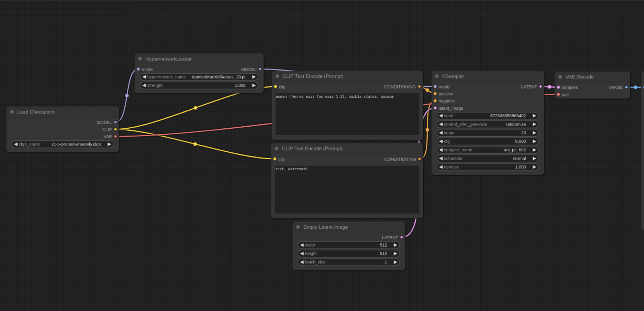Click LATENT output socket on Empty Latent Image
This screenshot has height=311, width=644.
pyautogui.click(x=402, y=237)
